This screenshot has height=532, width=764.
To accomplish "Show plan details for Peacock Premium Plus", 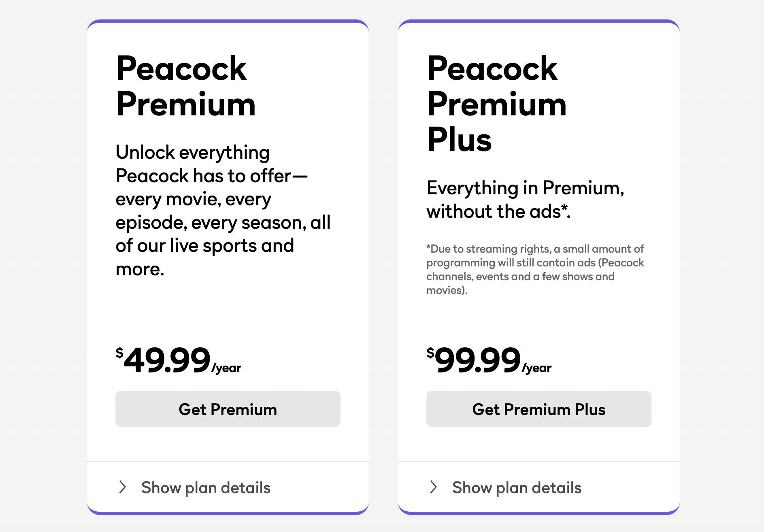I will [x=517, y=488].
